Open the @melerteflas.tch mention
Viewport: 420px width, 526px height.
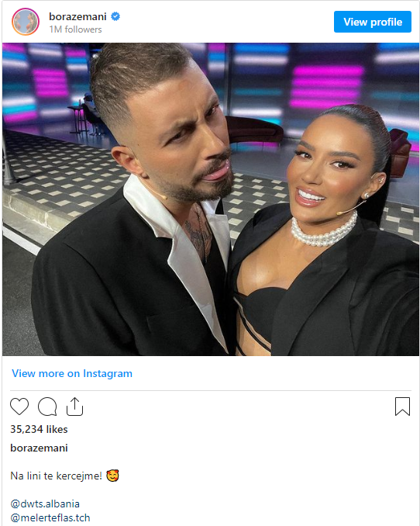[x=50, y=517]
